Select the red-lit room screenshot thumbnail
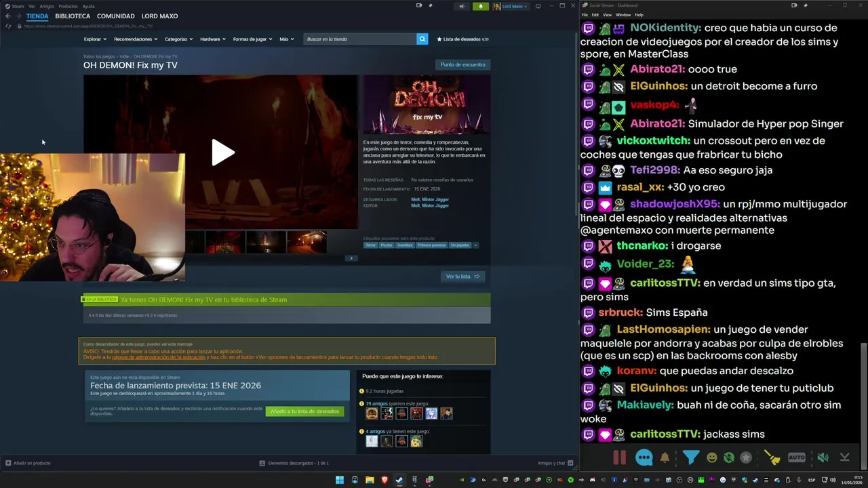 [224, 241]
